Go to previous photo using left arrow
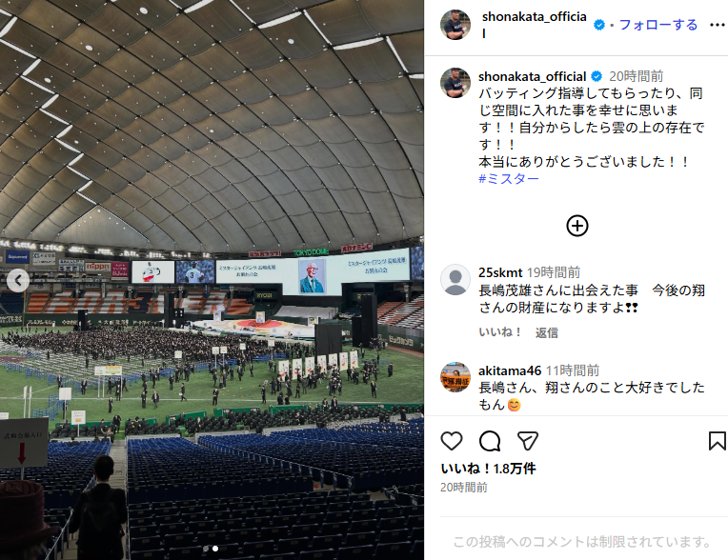 point(18,280)
